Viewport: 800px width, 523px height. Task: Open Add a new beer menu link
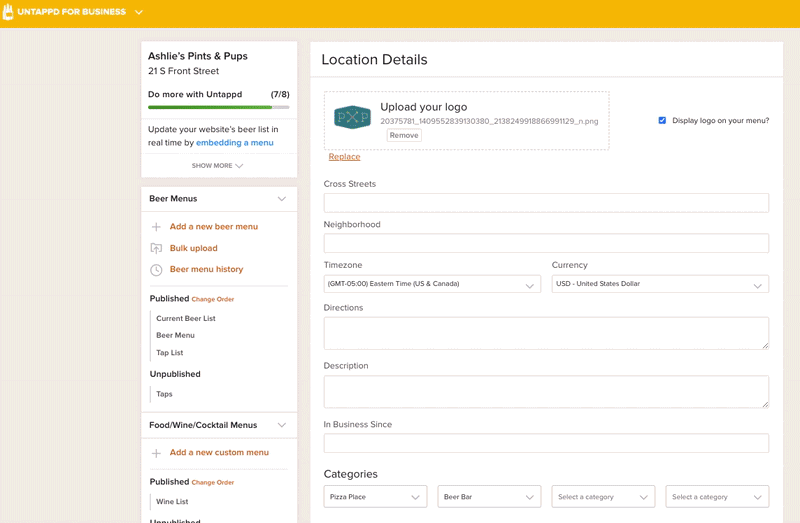[214, 227]
